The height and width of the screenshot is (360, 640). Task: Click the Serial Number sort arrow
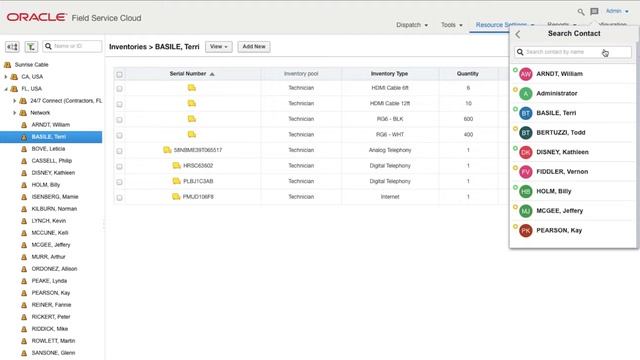click(212, 74)
